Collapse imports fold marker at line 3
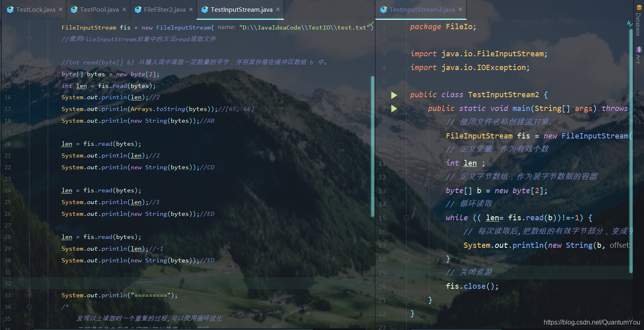Image resolution: width=644 pixels, height=330 pixels. coord(407,54)
